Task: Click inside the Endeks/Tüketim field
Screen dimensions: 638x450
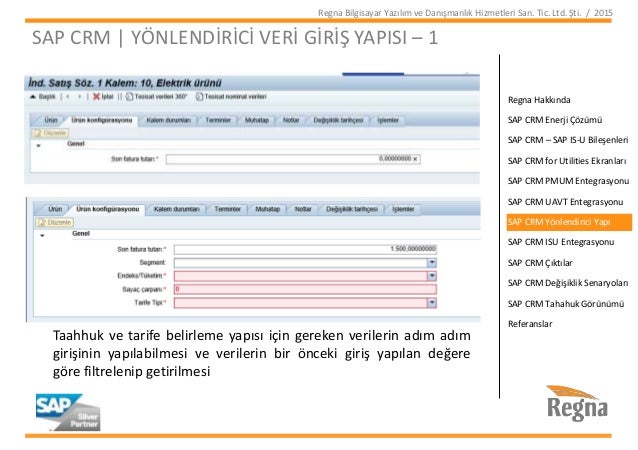Action: pos(301,276)
